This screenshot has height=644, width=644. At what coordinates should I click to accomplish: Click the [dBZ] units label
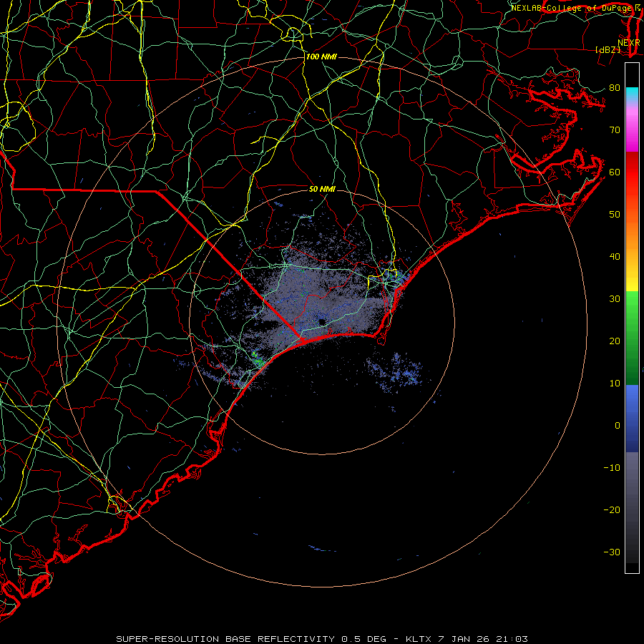coord(608,50)
